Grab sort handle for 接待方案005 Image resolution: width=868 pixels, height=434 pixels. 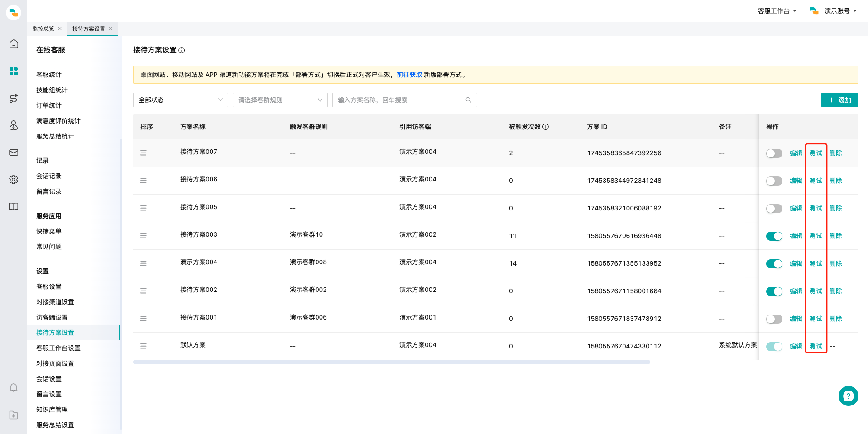pyautogui.click(x=144, y=208)
